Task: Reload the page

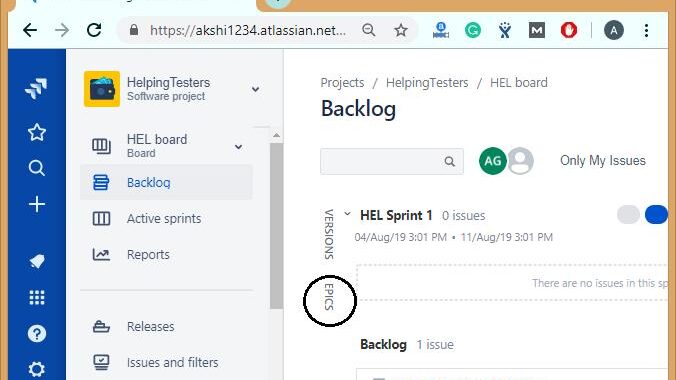Action: tap(94, 30)
